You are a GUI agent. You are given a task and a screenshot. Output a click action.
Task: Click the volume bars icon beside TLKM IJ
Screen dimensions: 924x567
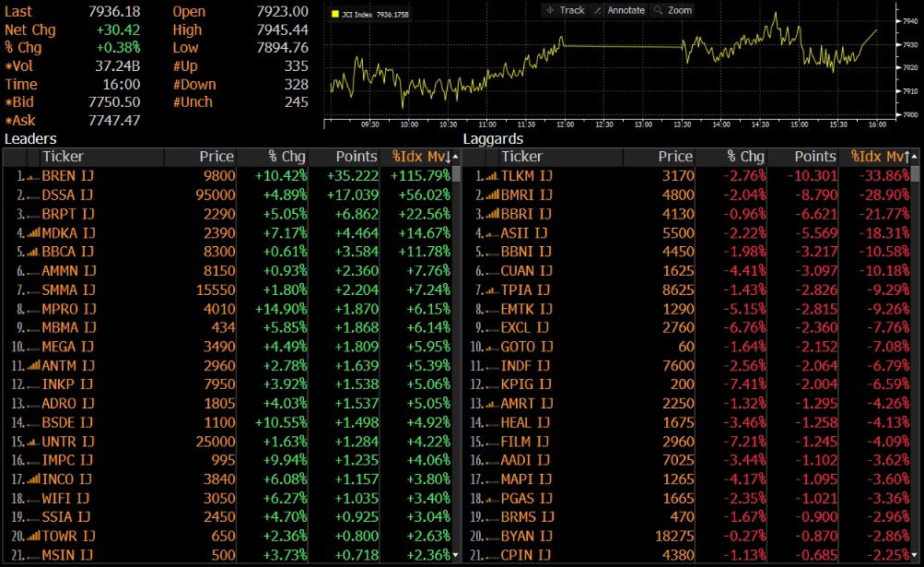pos(492,176)
